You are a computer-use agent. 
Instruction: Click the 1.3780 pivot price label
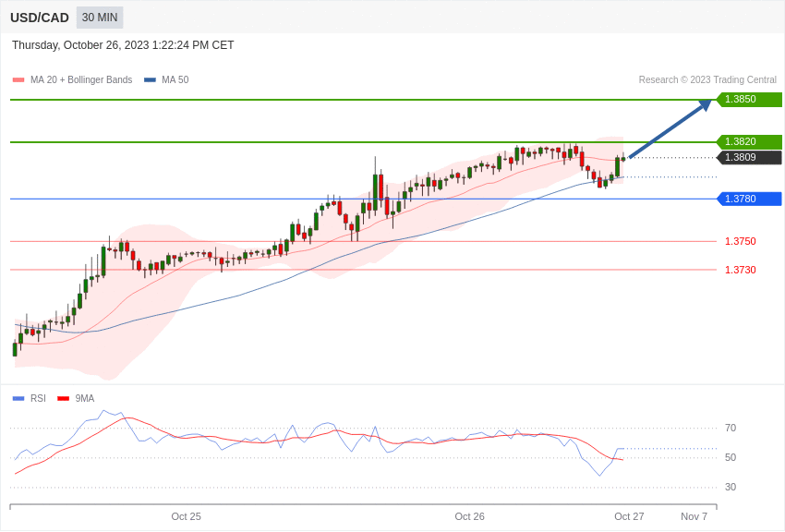[x=749, y=199]
